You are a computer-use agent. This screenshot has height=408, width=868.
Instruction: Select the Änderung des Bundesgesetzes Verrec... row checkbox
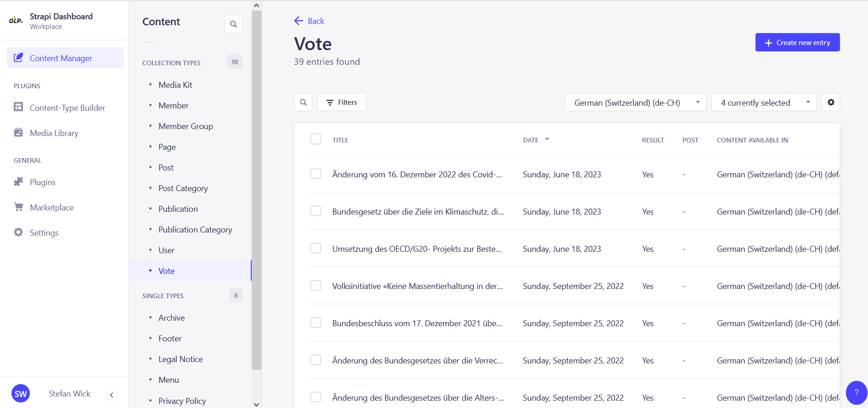click(x=316, y=360)
